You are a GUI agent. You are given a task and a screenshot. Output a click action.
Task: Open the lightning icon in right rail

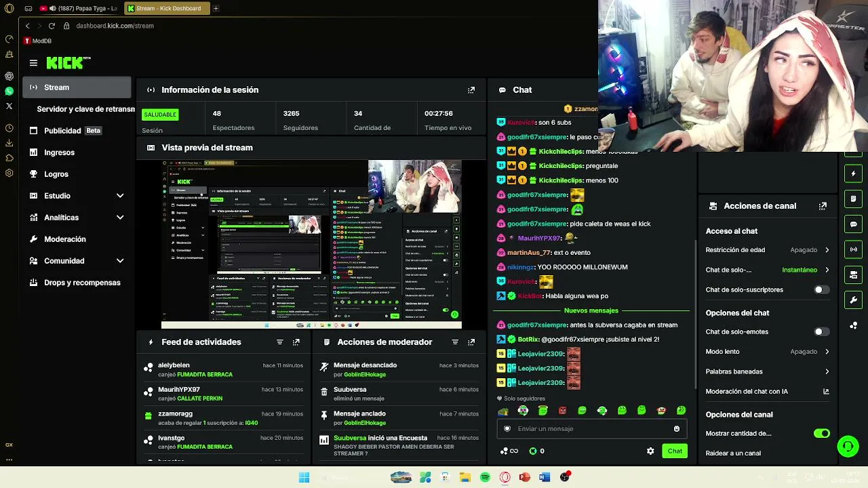coord(854,174)
